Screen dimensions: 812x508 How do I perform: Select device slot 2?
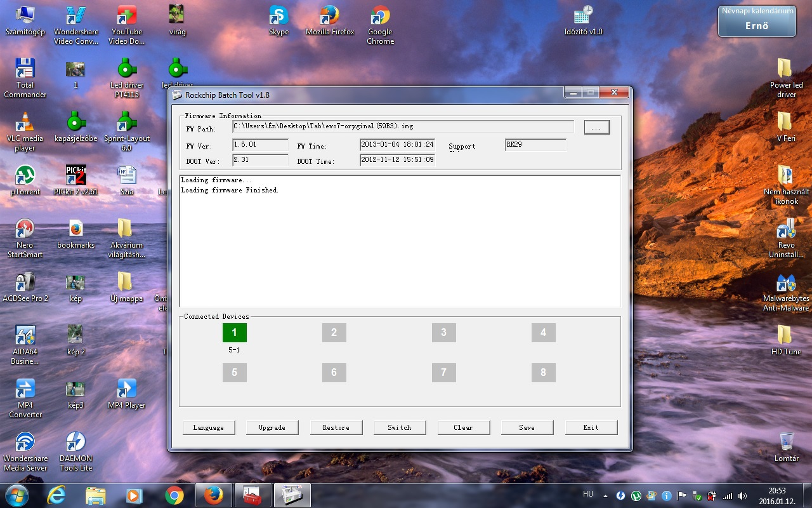point(334,333)
